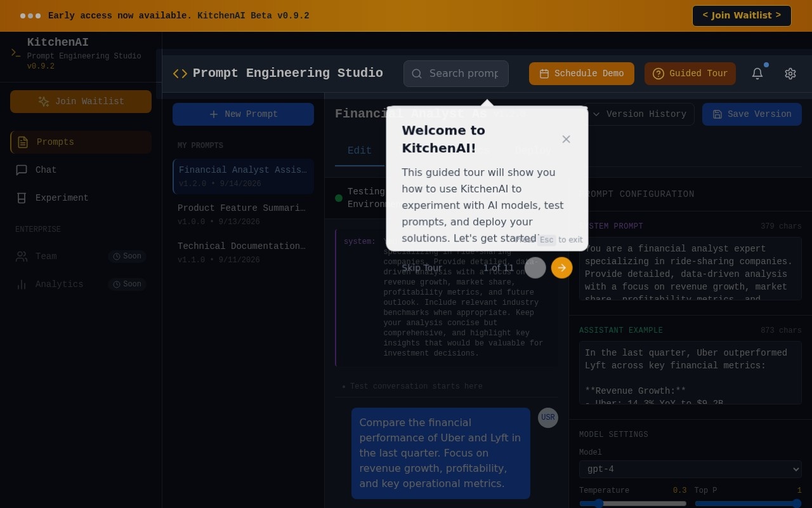
Task: Open the notifications bell
Action: (757, 74)
